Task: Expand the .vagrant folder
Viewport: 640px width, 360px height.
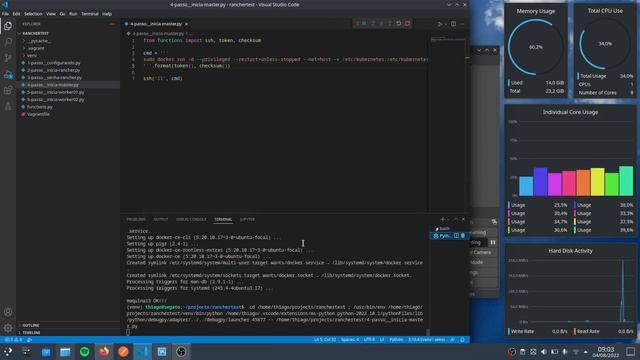Action: pos(36,48)
